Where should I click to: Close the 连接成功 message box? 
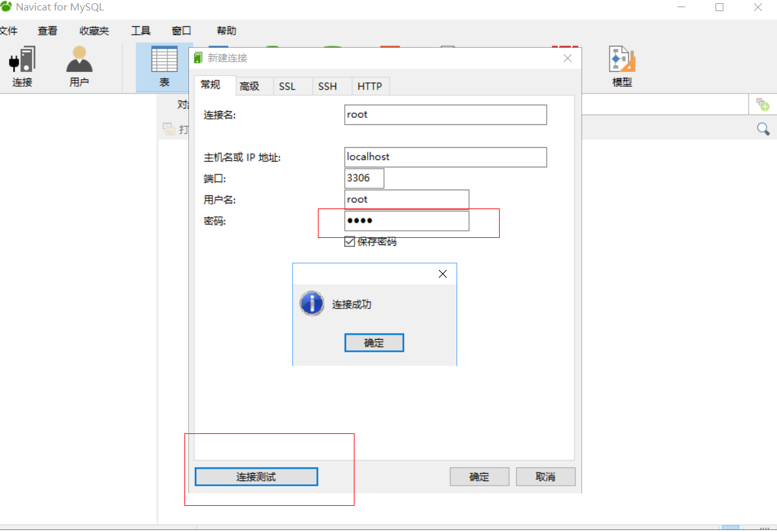coord(443,274)
